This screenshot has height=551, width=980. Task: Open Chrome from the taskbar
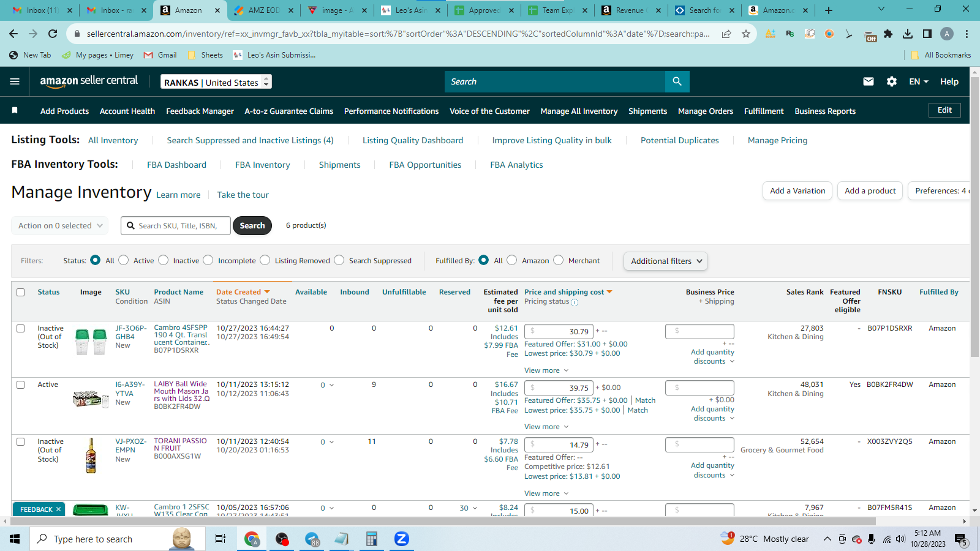tap(252, 539)
